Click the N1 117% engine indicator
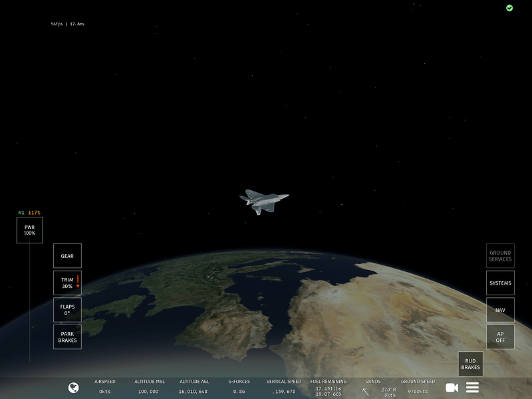This screenshot has width=532, height=399. pos(29,213)
